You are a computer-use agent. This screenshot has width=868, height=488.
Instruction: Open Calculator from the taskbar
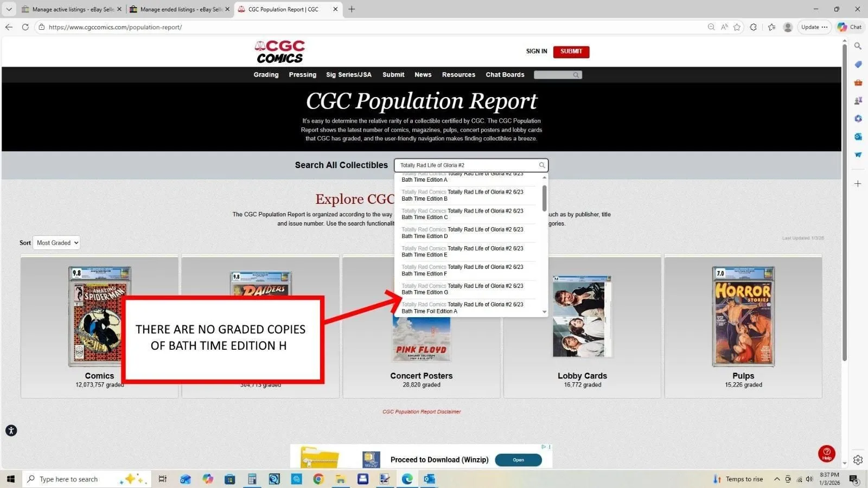252,479
